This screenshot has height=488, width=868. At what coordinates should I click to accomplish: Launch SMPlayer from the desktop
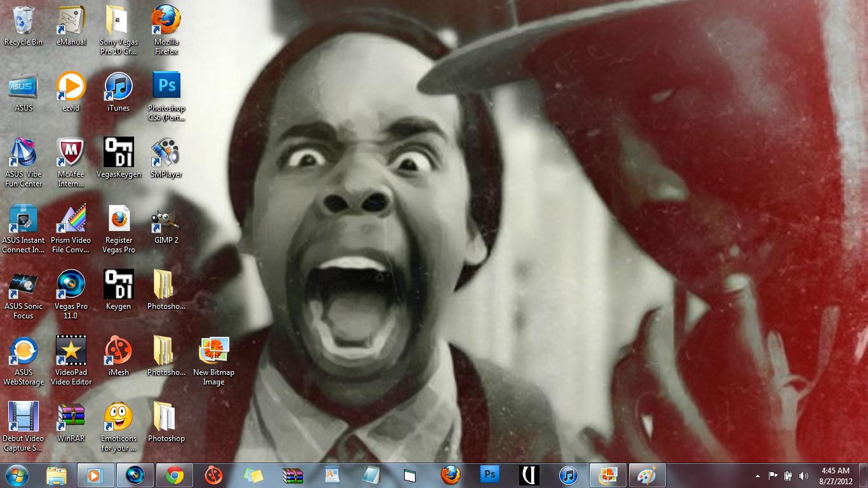pyautogui.click(x=166, y=158)
